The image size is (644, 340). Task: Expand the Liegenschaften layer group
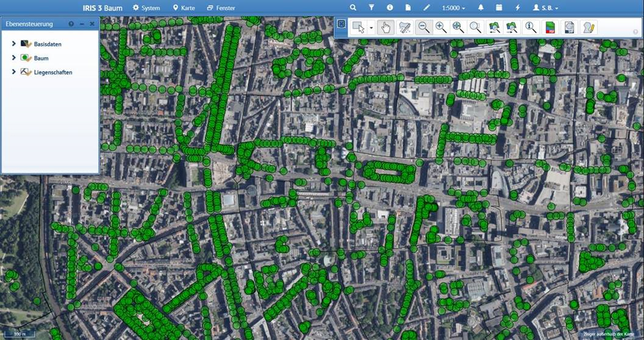(x=13, y=72)
